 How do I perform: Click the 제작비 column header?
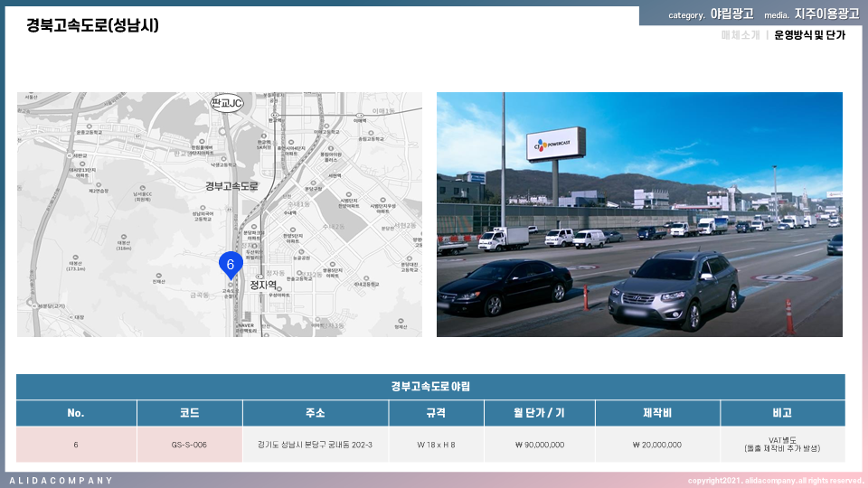(656, 413)
